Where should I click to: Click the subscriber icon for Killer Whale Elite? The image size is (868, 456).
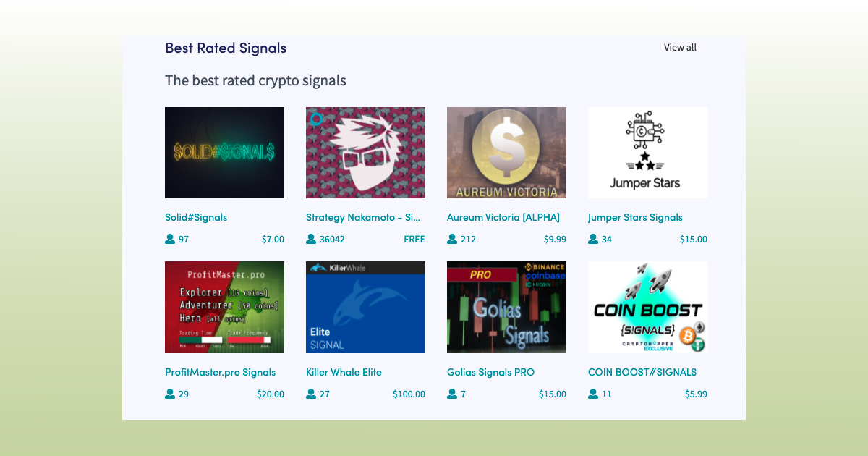point(310,394)
